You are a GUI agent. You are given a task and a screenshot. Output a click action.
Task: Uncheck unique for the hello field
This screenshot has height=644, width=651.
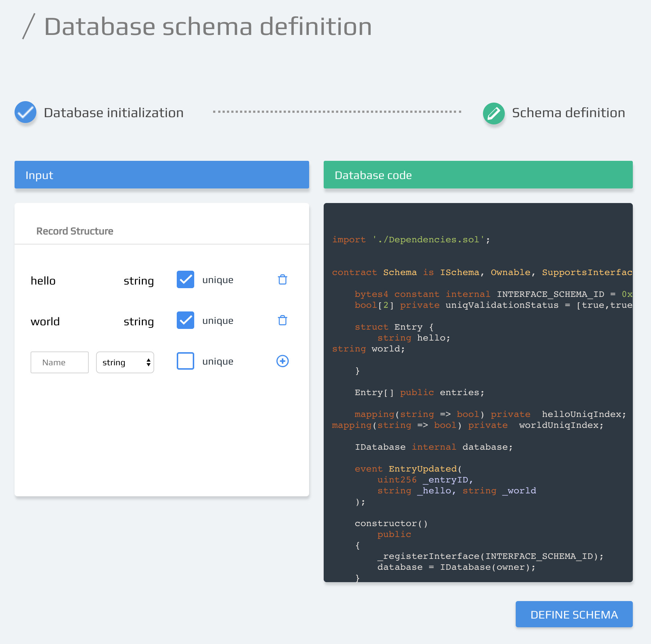[x=185, y=279]
